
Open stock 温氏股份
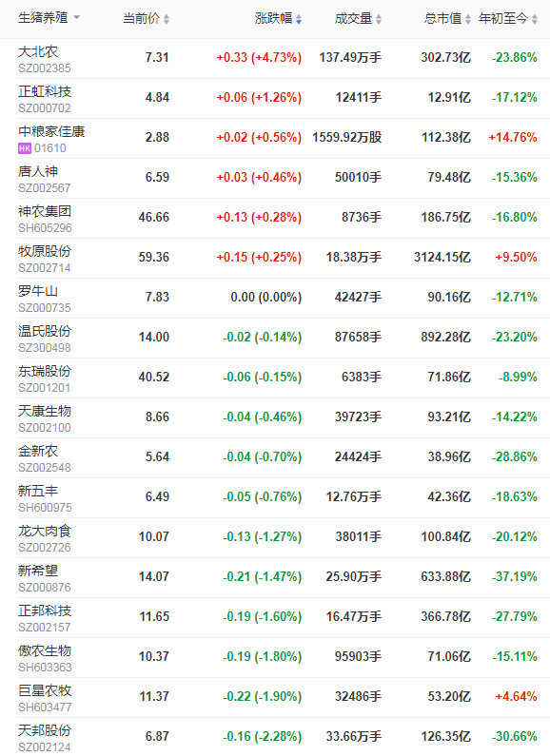pyautogui.click(x=45, y=331)
